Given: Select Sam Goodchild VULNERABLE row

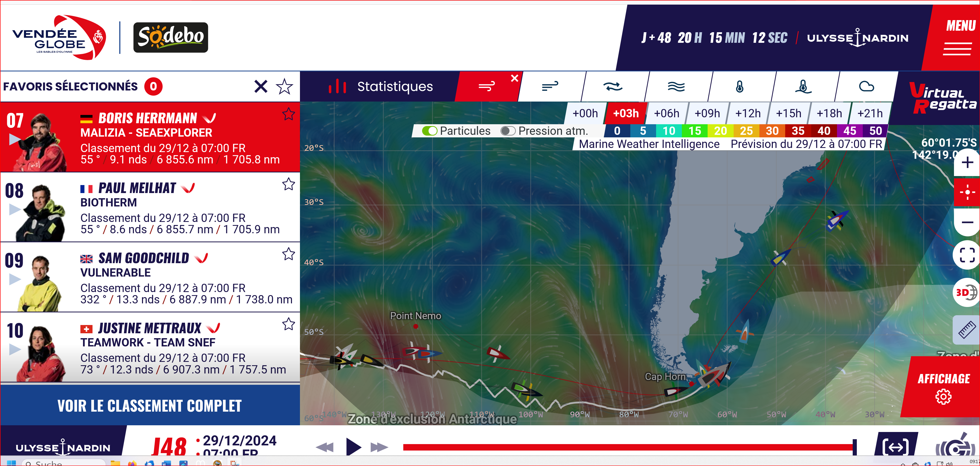Looking at the screenshot, I should coord(150,277).
